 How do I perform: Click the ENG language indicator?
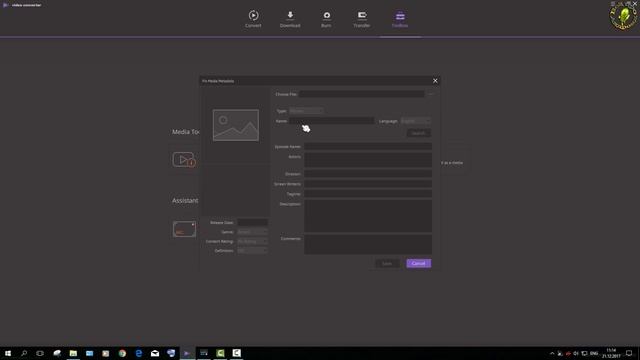[x=594, y=353]
